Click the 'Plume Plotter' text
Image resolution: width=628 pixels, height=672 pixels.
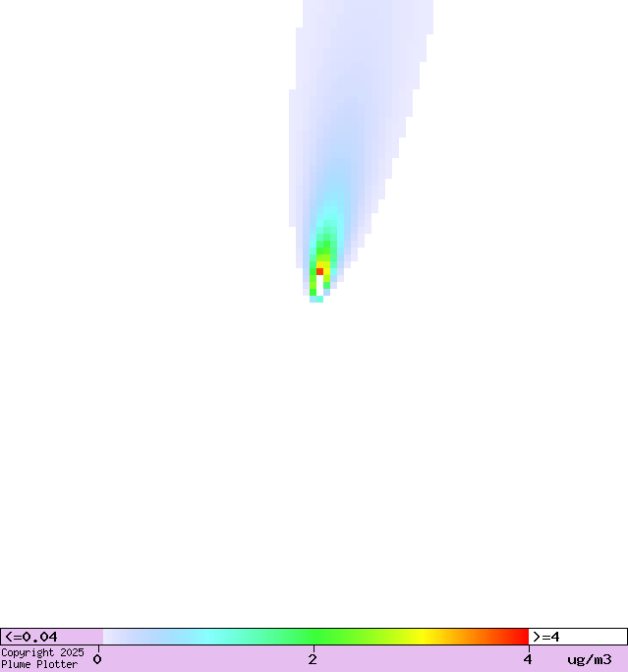point(39,665)
